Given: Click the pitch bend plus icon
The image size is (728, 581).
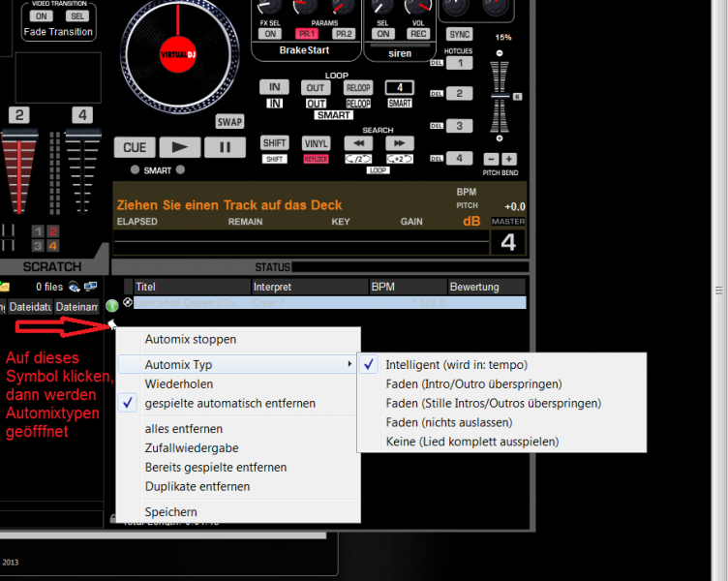Looking at the screenshot, I should (509, 159).
